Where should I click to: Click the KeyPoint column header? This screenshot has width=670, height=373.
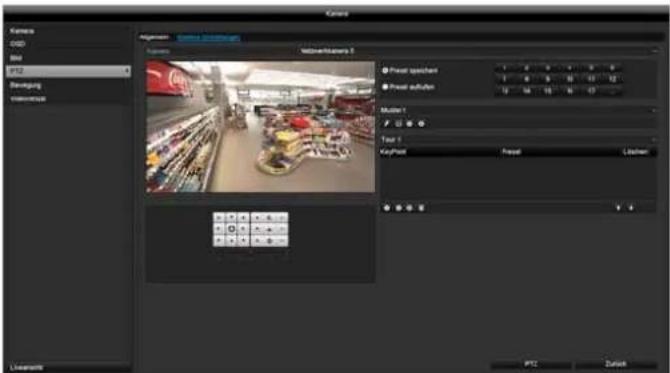(x=393, y=152)
